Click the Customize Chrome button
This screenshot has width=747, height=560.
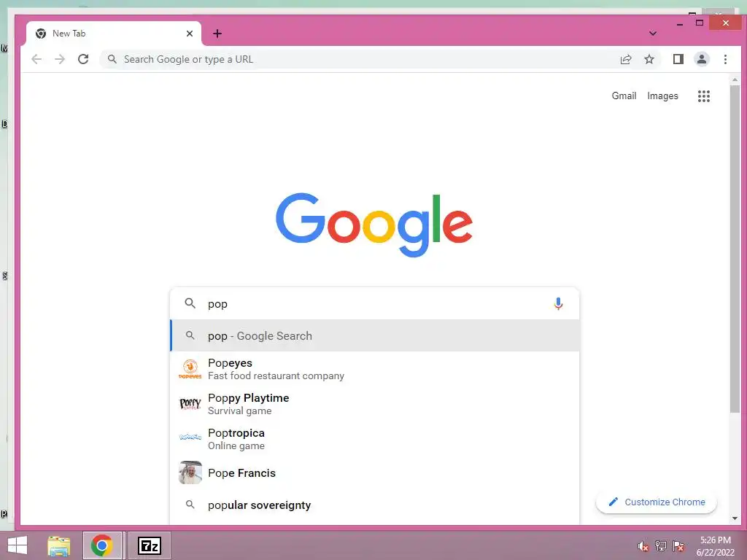coord(657,502)
